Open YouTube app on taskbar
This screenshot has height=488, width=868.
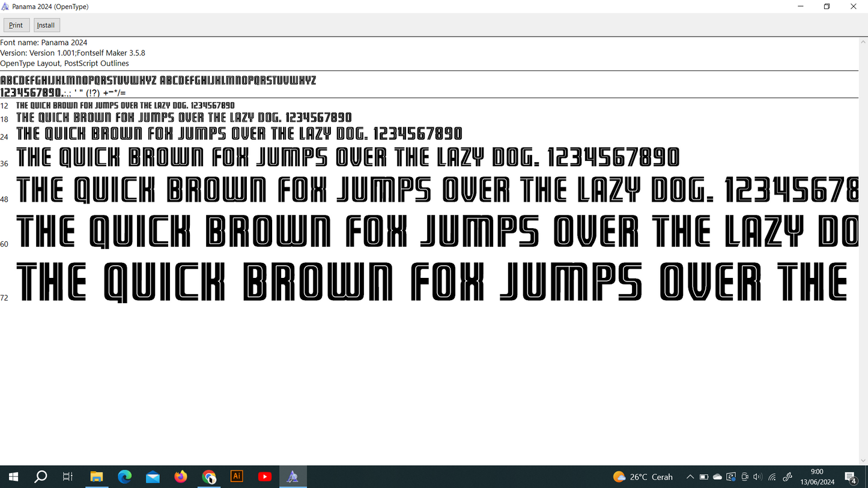265,477
